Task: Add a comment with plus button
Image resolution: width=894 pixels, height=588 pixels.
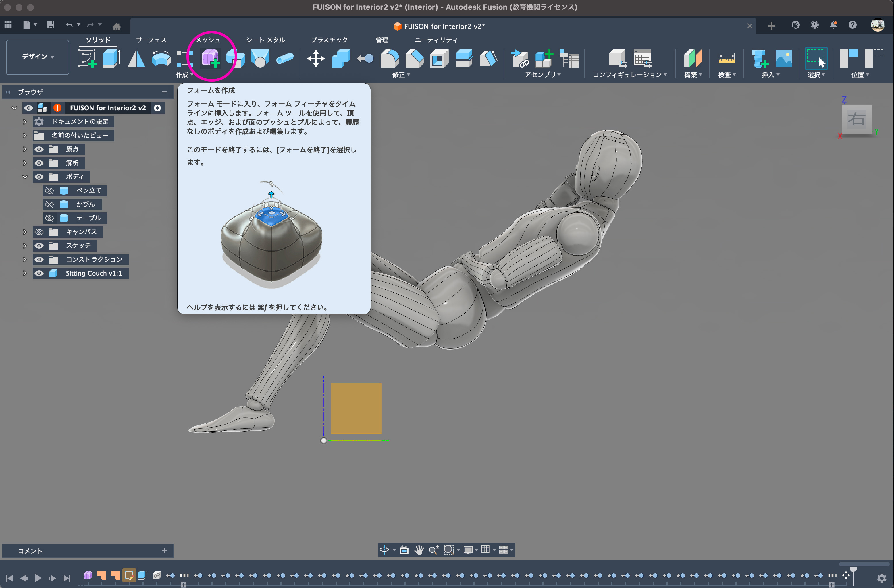Action: [x=164, y=550]
